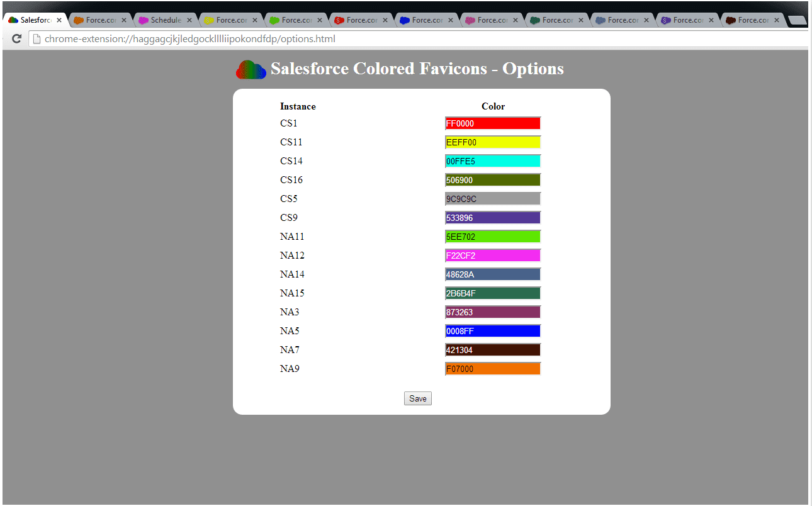Image resolution: width=812 pixels, height=506 pixels.
Task: Switch to tab with orange cloud favicon
Action: point(99,20)
